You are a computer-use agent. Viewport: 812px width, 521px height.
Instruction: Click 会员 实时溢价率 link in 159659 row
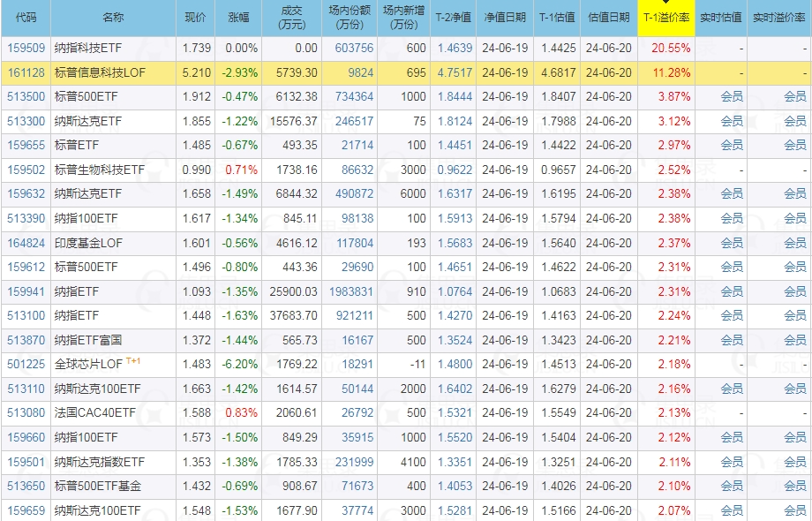tap(795, 510)
